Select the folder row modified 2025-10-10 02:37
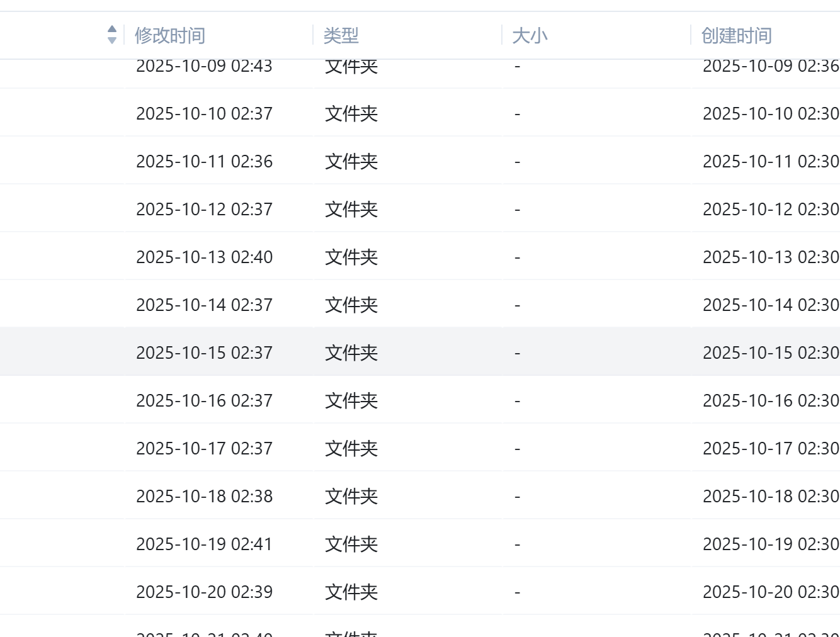The width and height of the screenshot is (840, 637). point(204,113)
